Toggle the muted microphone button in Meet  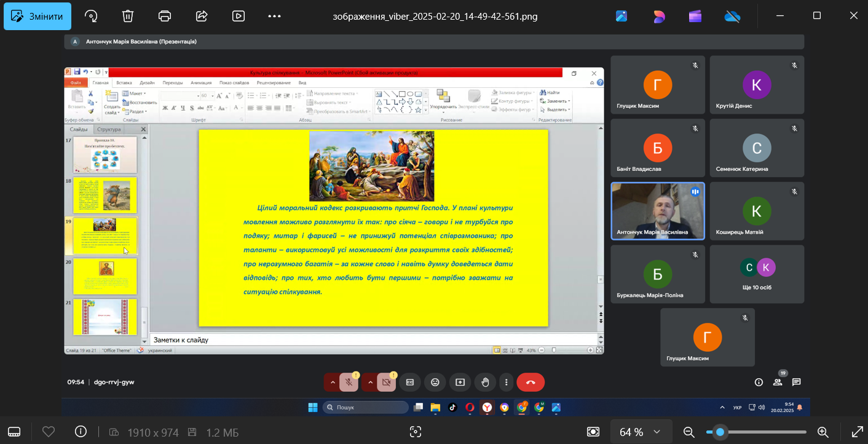pos(349,382)
